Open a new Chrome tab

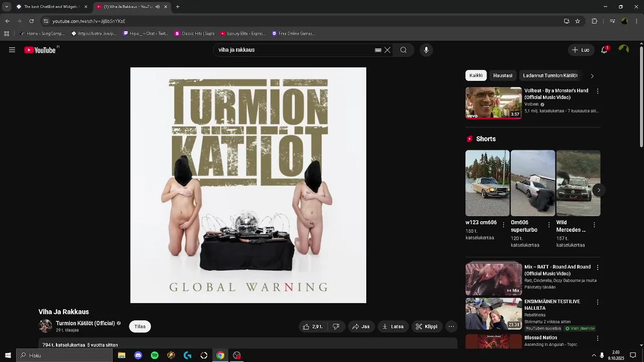(x=178, y=7)
